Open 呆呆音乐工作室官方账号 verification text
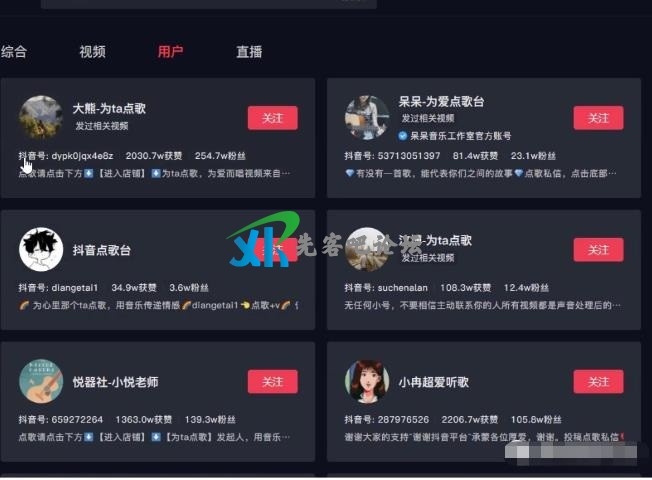Screen dimensions: 652x480 pos(461,136)
